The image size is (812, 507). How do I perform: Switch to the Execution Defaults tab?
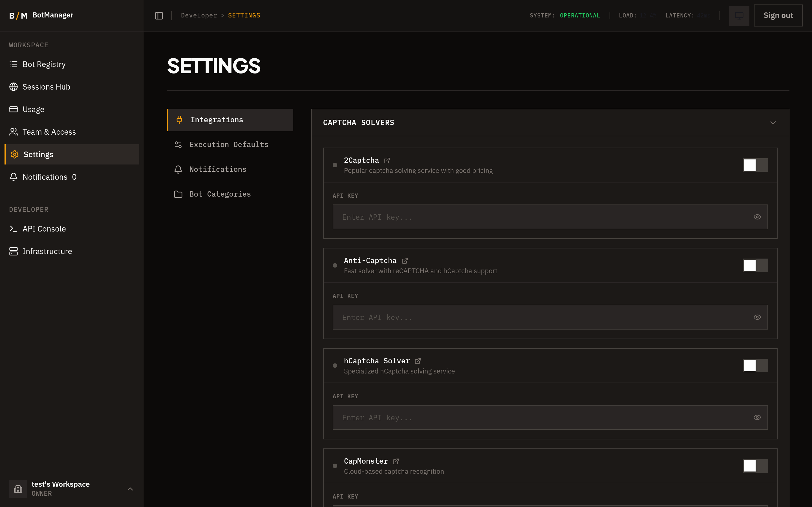click(x=228, y=144)
